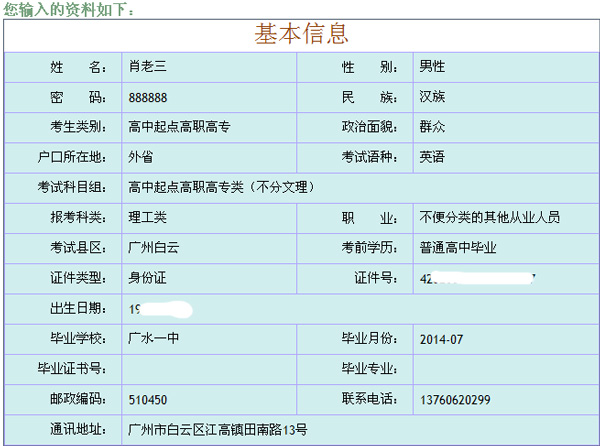
Task: Select the 户口所在地 value 外省
Action: click(141, 157)
